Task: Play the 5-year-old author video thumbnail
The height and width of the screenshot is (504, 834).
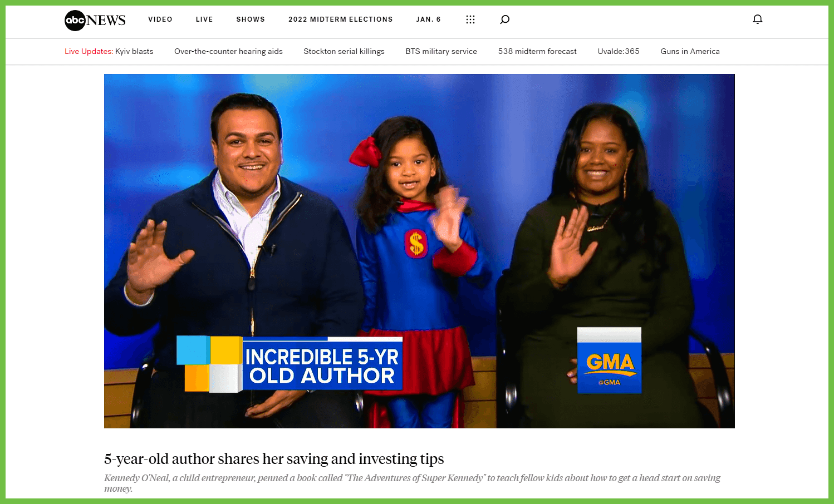Action: pyautogui.click(x=419, y=251)
